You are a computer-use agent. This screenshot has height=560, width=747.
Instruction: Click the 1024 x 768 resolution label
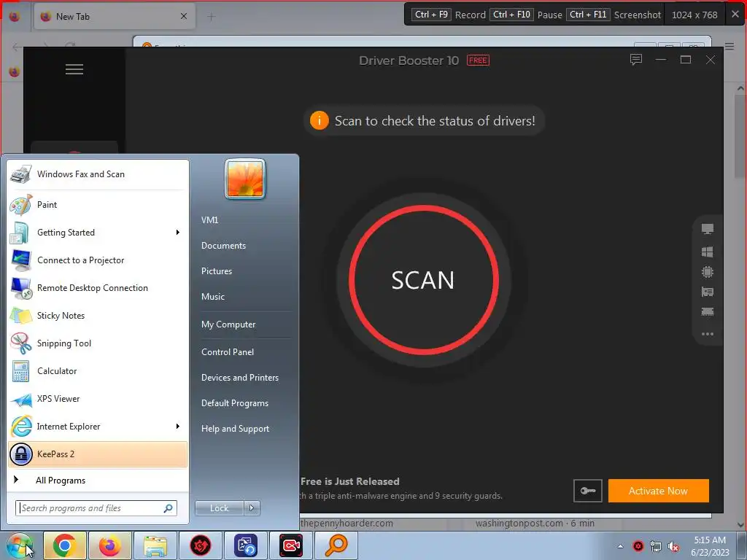pyautogui.click(x=694, y=15)
